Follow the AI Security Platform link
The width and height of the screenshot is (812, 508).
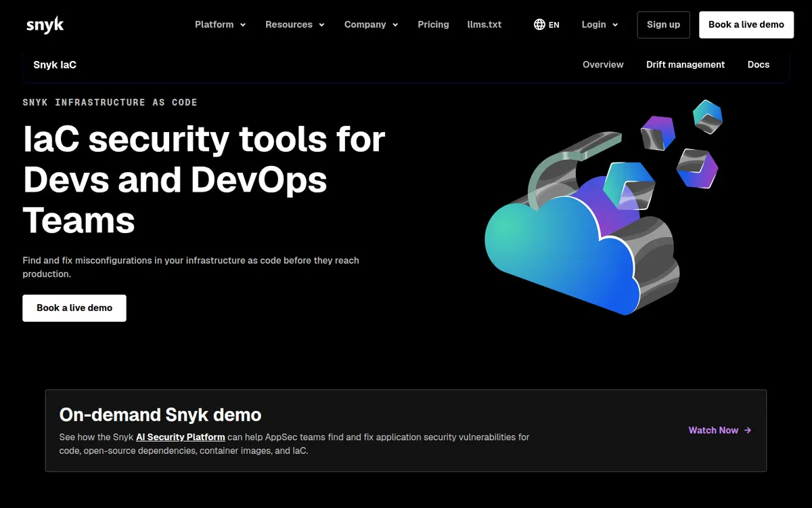[x=181, y=437]
